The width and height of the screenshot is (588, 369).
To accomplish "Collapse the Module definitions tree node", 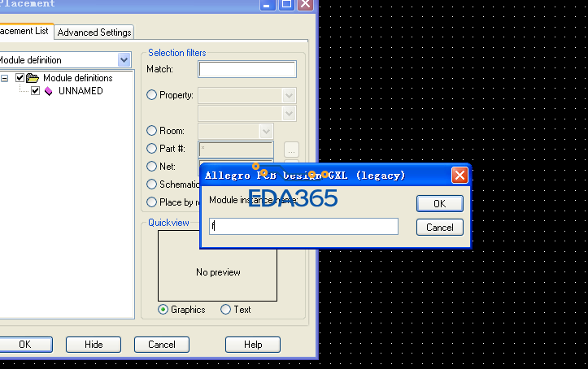I will [x=5, y=78].
